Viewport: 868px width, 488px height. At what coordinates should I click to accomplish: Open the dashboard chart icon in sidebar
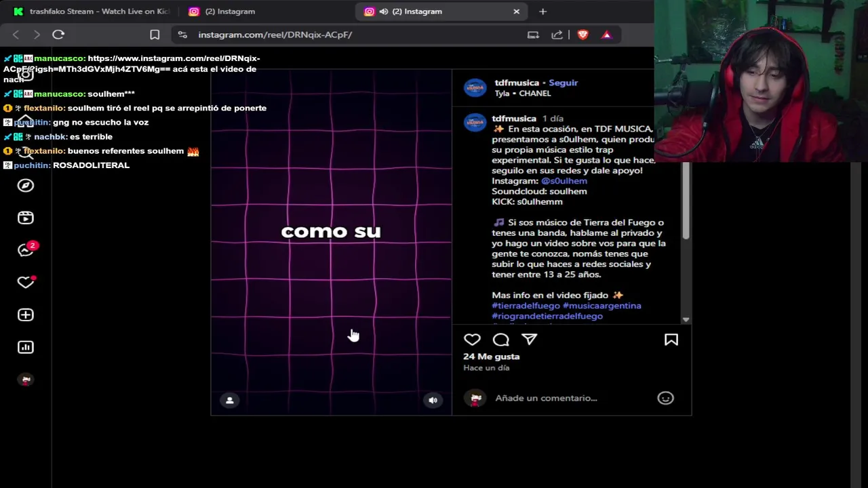click(25, 347)
